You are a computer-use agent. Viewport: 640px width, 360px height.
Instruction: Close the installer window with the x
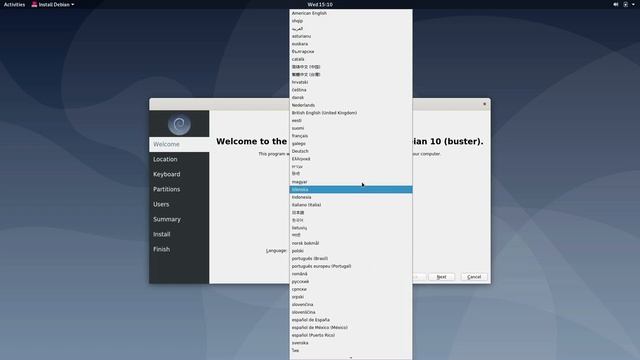484,104
